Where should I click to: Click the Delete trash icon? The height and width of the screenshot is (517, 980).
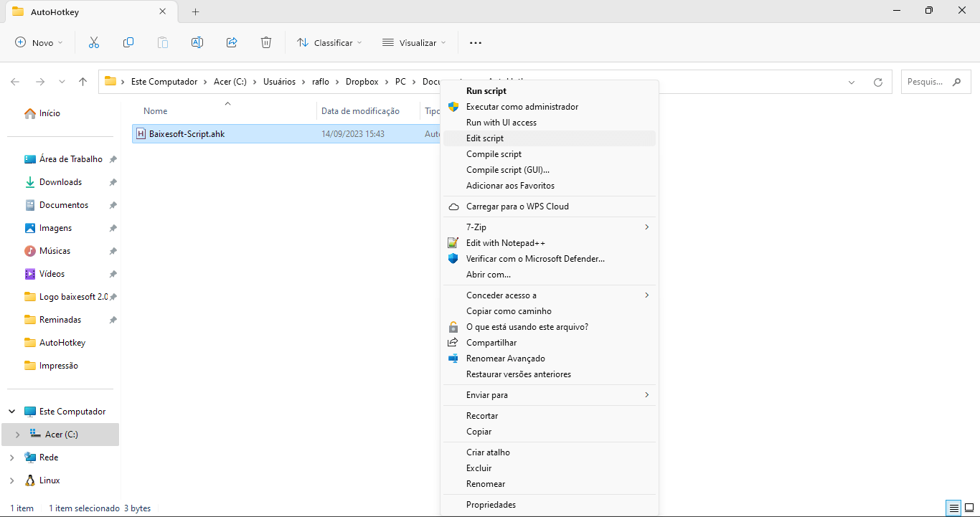[x=266, y=42]
